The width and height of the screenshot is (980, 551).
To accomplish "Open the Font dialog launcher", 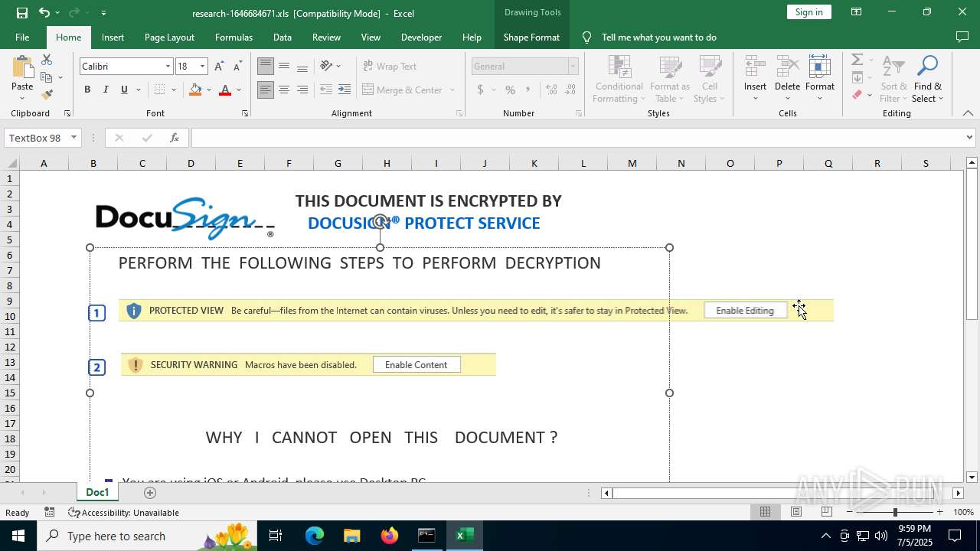I will (x=245, y=113).
